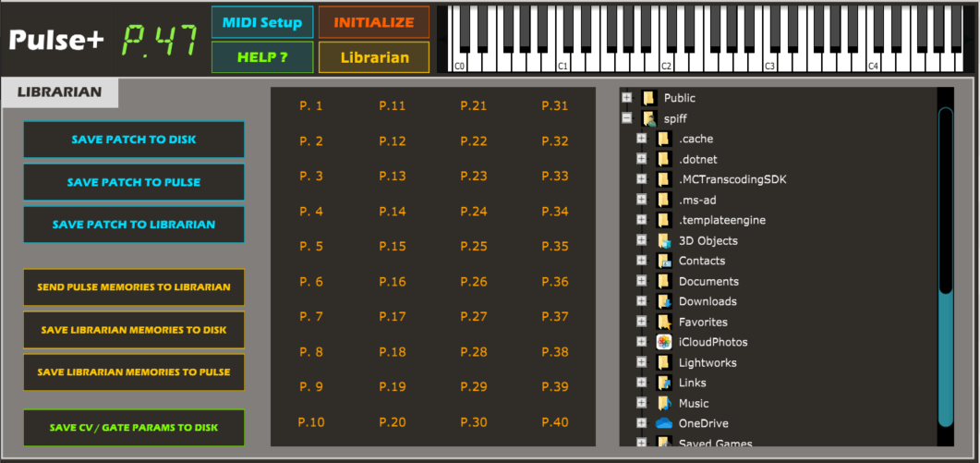This screenshot has width=980, height=463.
Task: Click the Documents folder icon
Action: click(x=663, y=281)
